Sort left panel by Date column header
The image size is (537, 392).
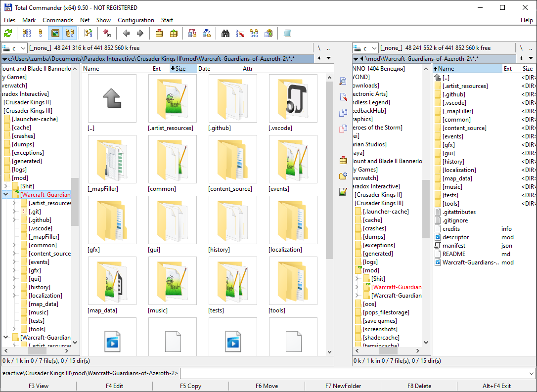pos(219,69)
